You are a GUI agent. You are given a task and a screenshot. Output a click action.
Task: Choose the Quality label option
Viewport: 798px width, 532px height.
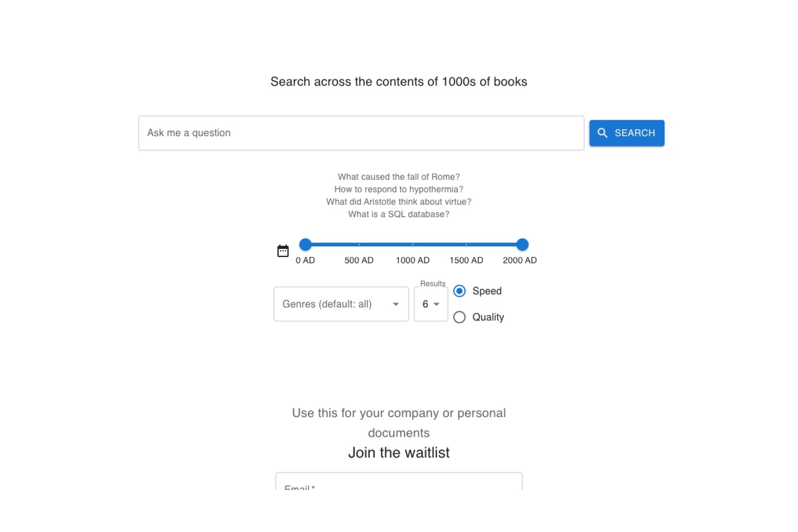pyautogui.click(x=488, y=317)
